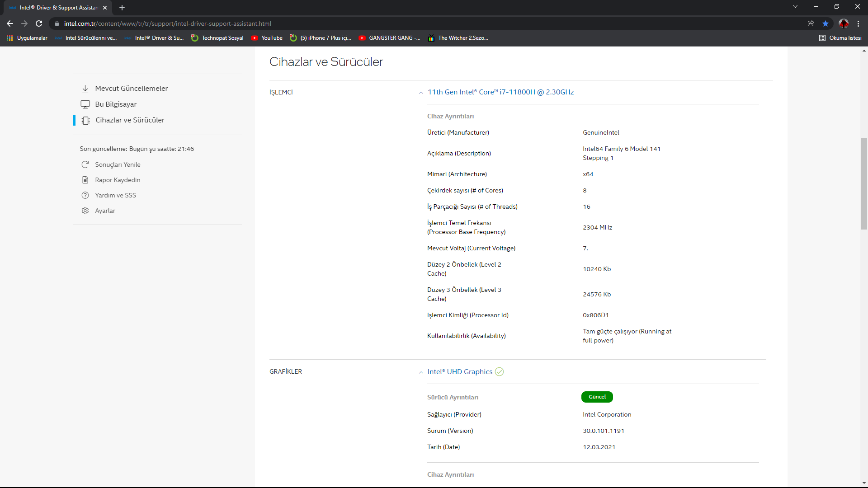This screenshot has height=488, width=868.
Task: Click the Intel UHD Graphics link
Action: point(460,371)
